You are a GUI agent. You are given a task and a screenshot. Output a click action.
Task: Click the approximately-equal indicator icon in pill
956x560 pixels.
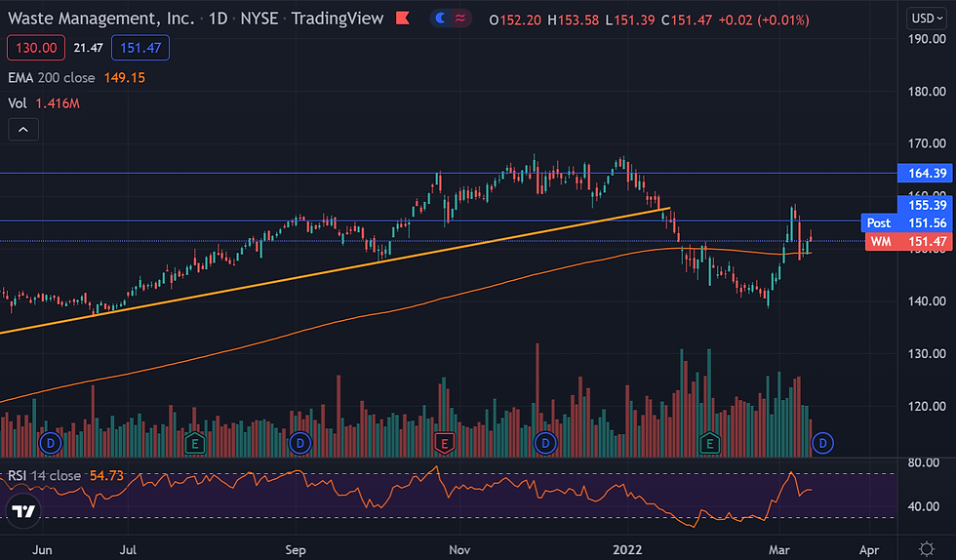click(x=460, y=19)
